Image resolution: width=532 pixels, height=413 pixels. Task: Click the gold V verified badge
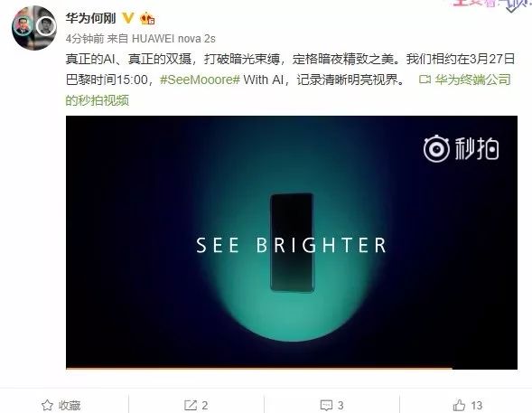128,18
